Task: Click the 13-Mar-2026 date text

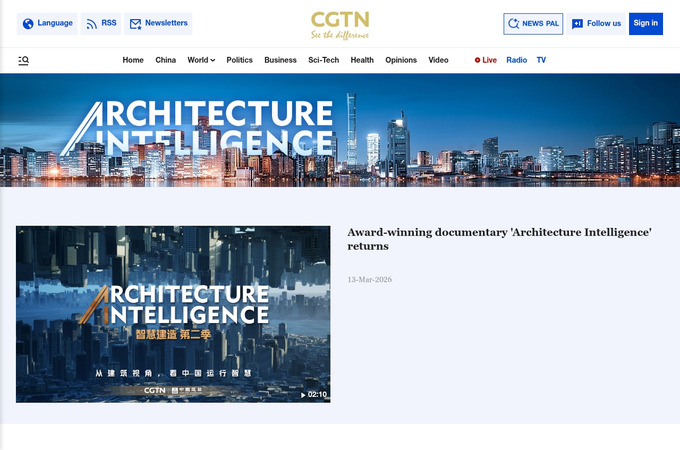Action: tap(369, 280)
